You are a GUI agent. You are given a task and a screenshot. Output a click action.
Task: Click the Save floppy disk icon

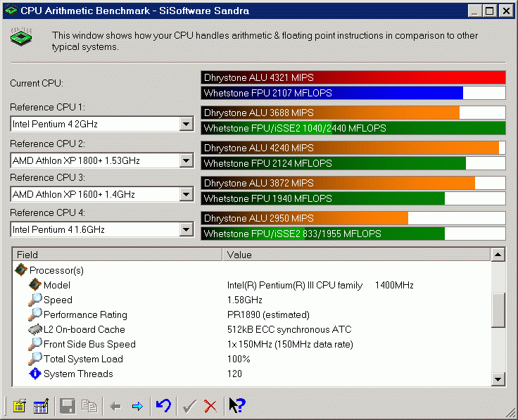click(68, 406)
